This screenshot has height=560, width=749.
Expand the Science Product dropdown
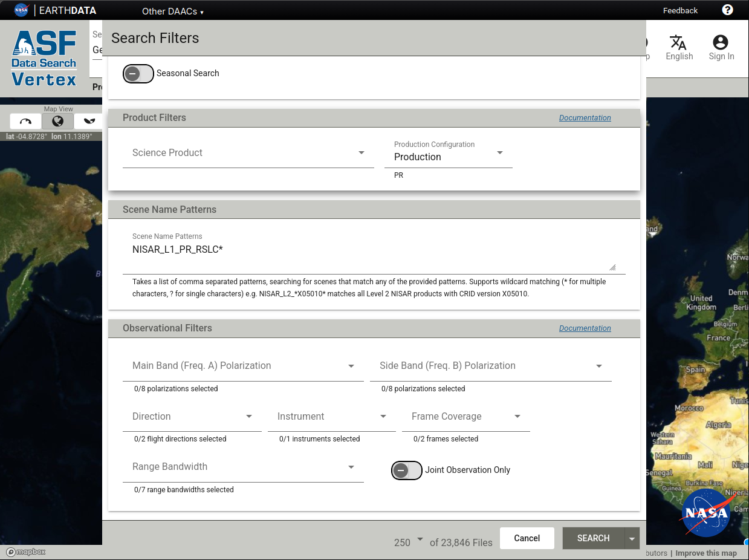click(248, 153)
